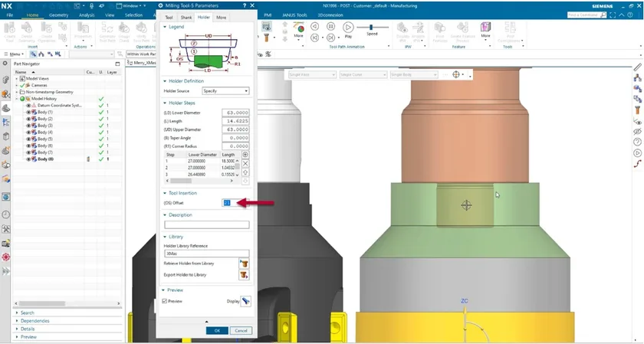
Task: Open the More feature gallery icon
Action: pyautogui.click(x=485, y=30)
